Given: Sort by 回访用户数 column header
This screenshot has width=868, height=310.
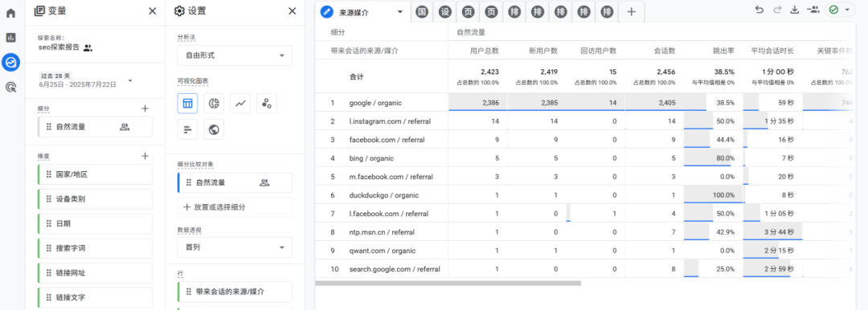Looking at the screenshot, I should click(x=599, y=51).
